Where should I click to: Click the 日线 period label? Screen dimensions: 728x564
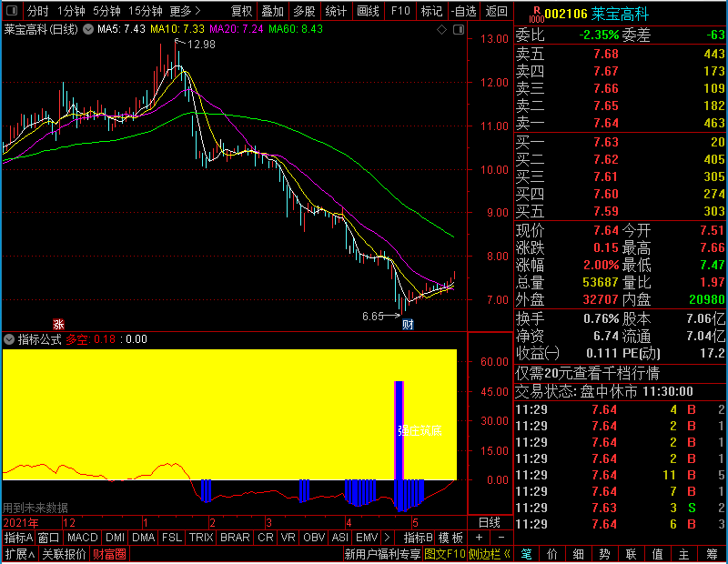(490, 523)
